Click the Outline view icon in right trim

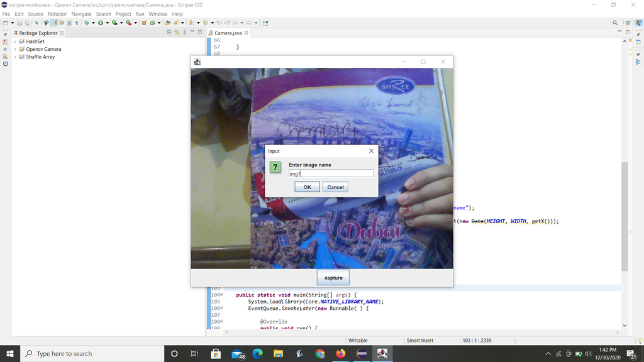tap(638, 62)
